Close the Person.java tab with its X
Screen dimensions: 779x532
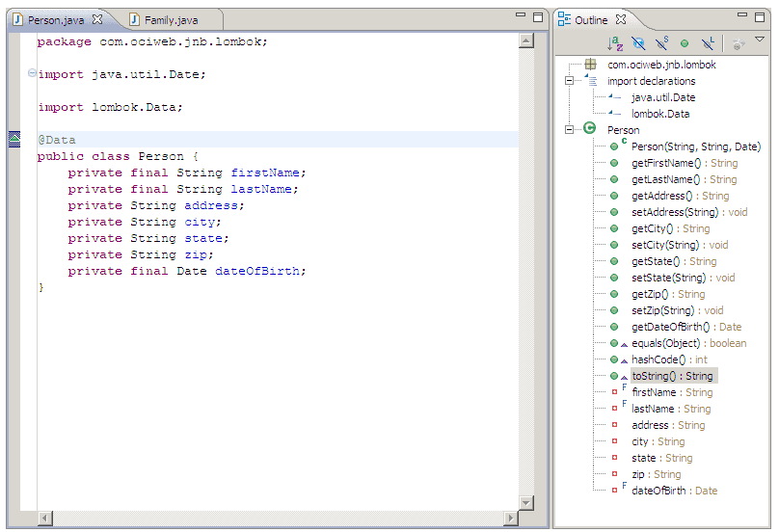[x=96, y=19]
